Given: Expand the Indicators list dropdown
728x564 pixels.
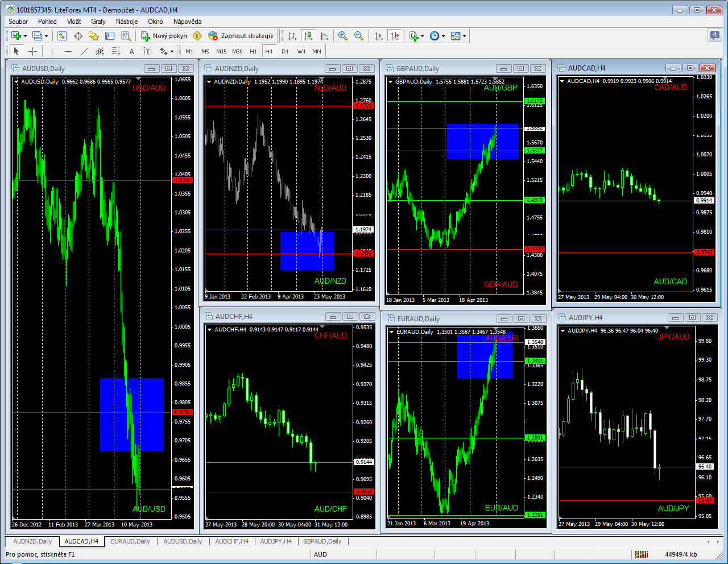Looking at the screenshot, I should coord(422,36).
